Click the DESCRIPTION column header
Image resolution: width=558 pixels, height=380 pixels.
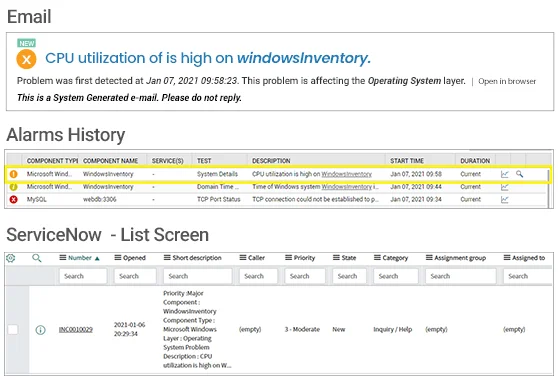(x=271, y=161)
